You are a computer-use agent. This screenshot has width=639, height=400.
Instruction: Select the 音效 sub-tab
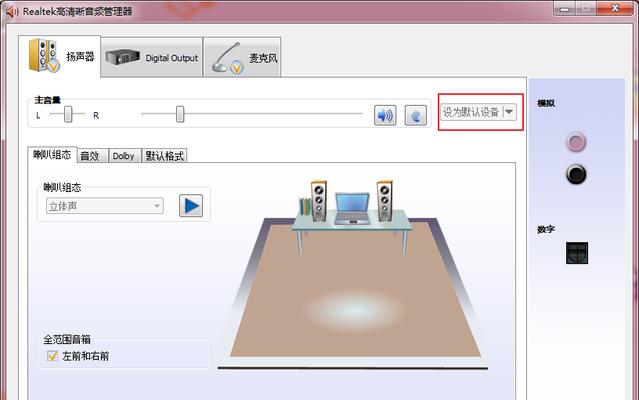point(93,156)
